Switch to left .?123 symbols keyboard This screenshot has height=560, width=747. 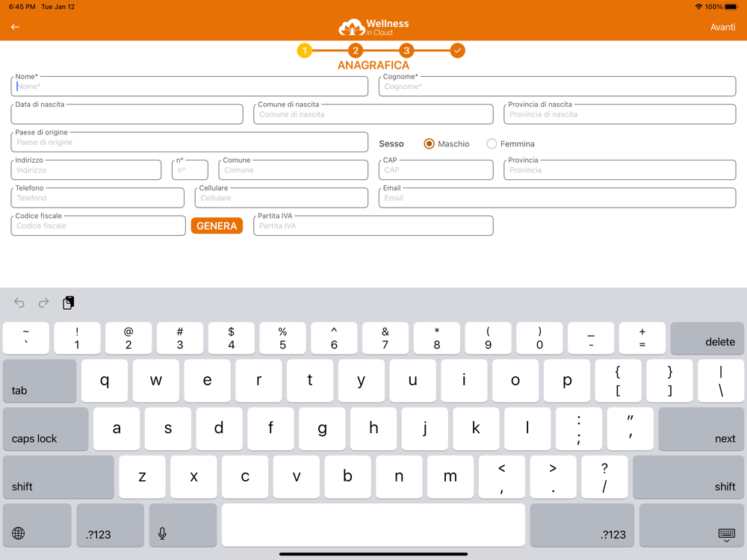(x=111, y=525)
